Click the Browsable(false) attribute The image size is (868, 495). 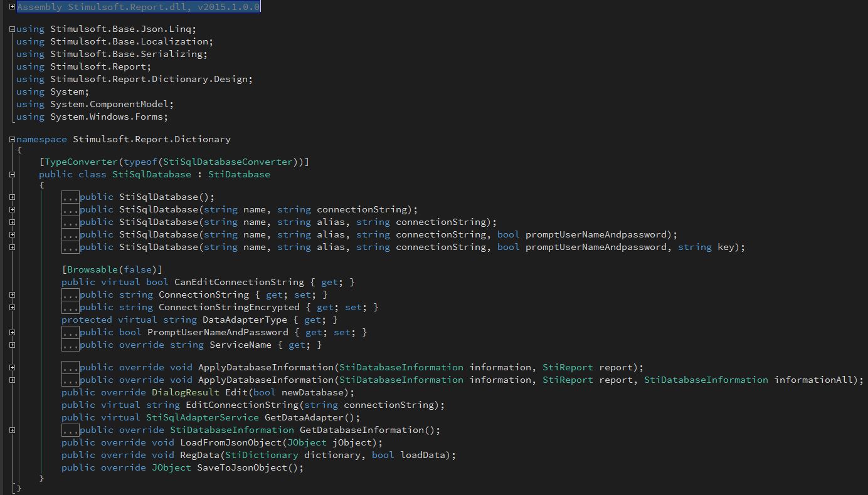point(112,269)
